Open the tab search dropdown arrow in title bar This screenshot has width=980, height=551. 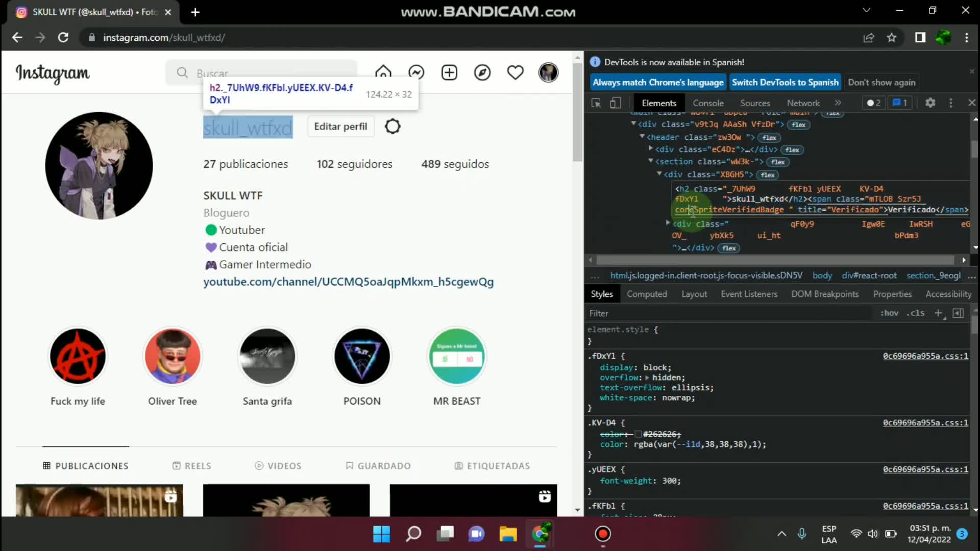(866, 10)
